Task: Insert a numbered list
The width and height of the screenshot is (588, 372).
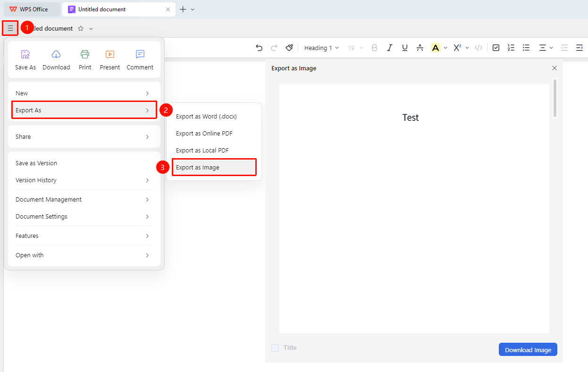Action: pos(511,48)
